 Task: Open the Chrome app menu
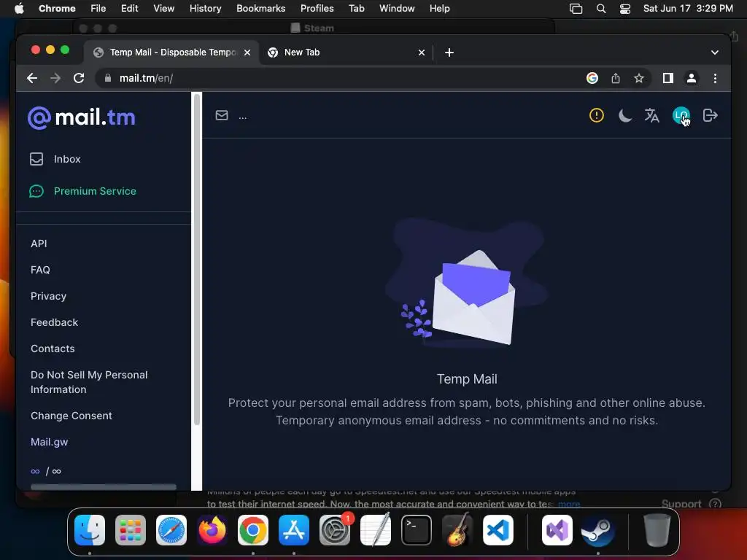(57, 9)
